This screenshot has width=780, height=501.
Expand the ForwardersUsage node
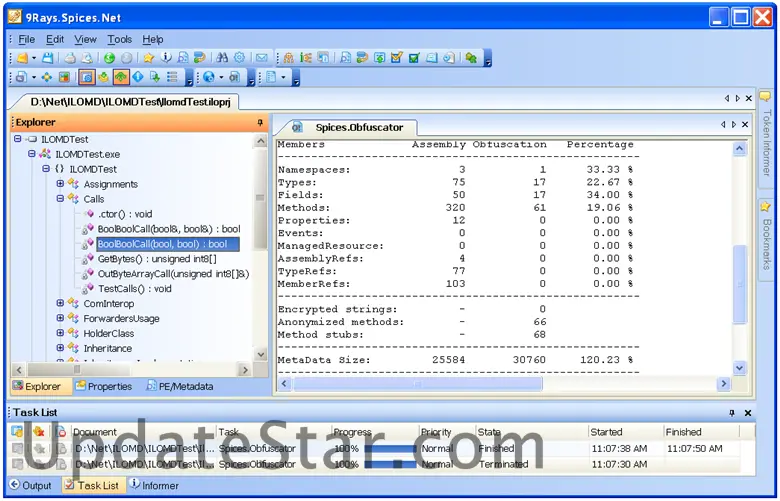click(x=60, y=318)
